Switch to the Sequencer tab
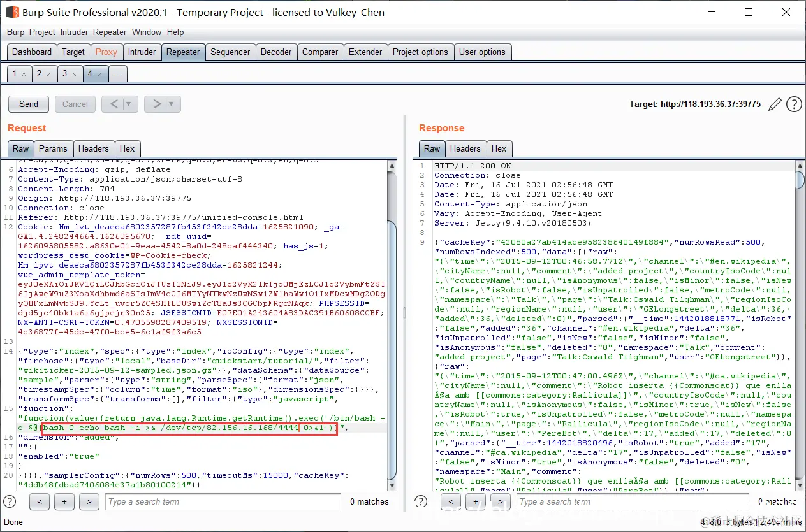Image resolution: width=806 pixels, height=532 pixels. [230, 52]
